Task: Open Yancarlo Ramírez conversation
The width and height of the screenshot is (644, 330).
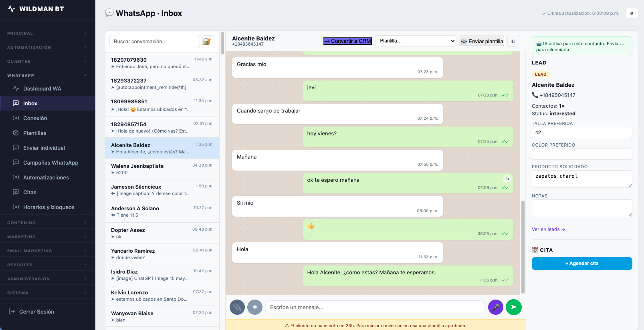Action: (x=162, y=254)
